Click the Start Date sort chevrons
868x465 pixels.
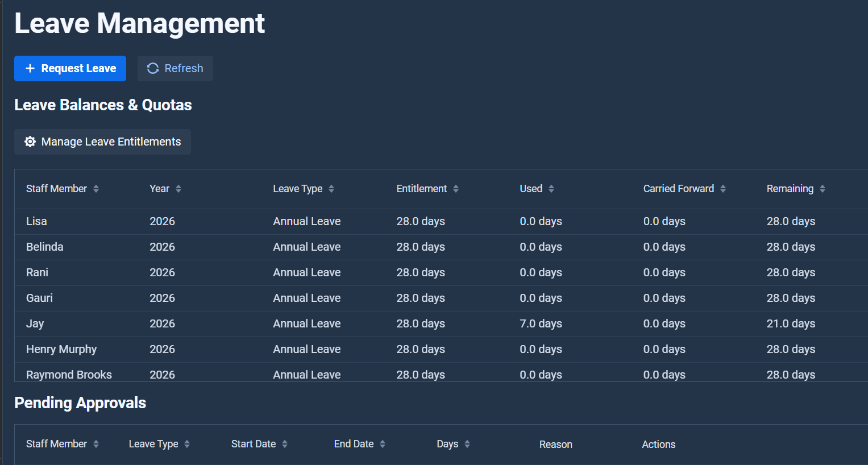click(x=285, y=444)
